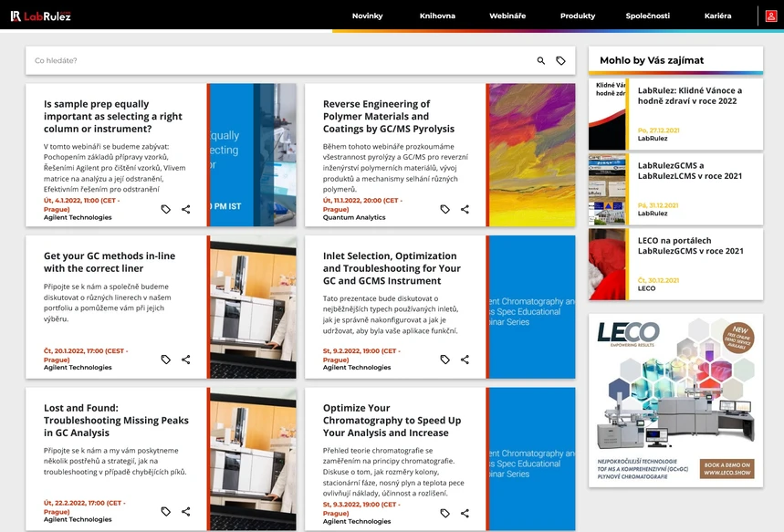Select the Webináře menu item
This screenshot has width=784, height=532.
[507, 16]
